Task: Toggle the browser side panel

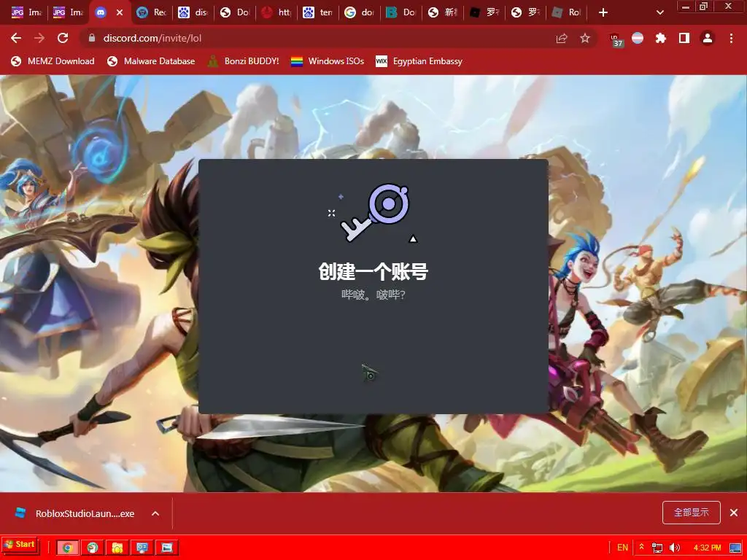Action: [684, 38]
